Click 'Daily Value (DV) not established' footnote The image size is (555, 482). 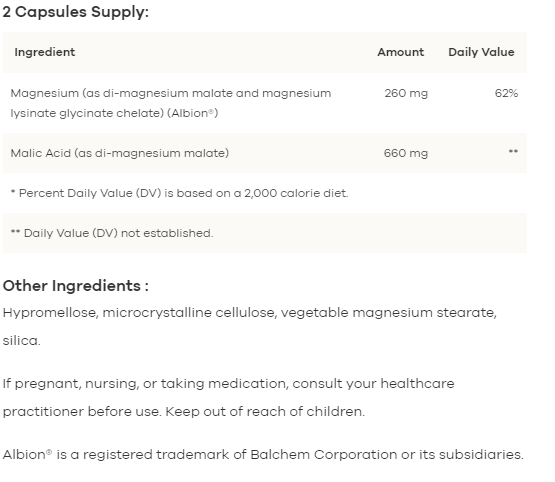tap(112, 233)
